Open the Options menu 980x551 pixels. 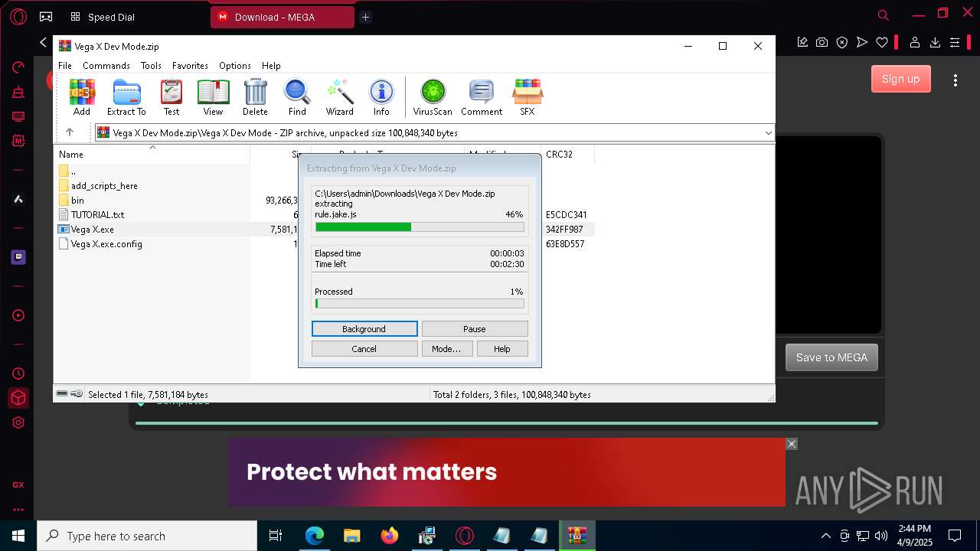pos(235,66)
